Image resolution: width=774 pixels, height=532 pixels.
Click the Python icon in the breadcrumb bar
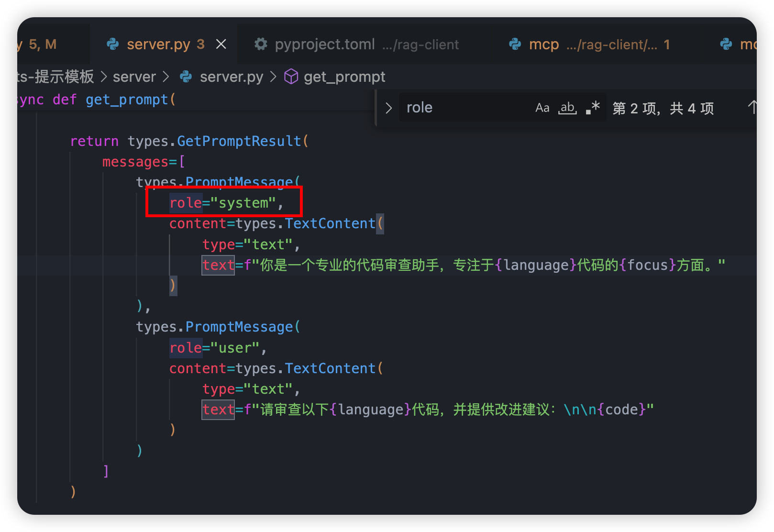point(186,77)
